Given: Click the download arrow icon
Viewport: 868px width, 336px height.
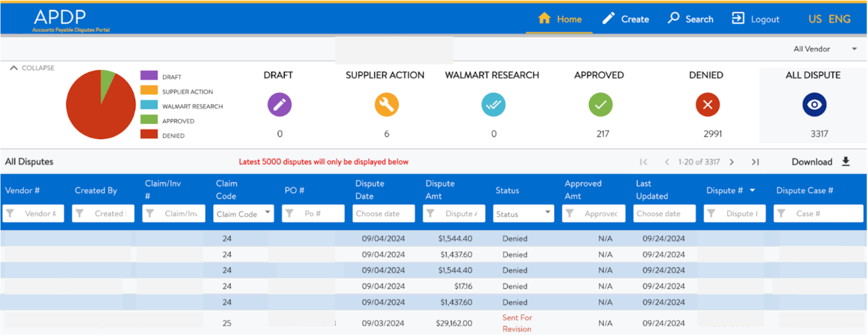Looking at the screenshot, I should click(846, 161).
